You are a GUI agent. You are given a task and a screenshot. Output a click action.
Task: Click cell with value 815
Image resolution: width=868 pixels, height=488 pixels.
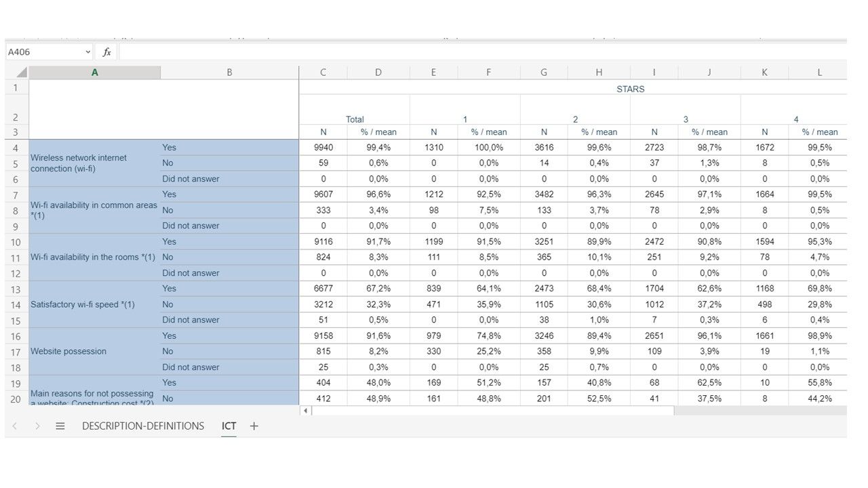coord(323,352)
